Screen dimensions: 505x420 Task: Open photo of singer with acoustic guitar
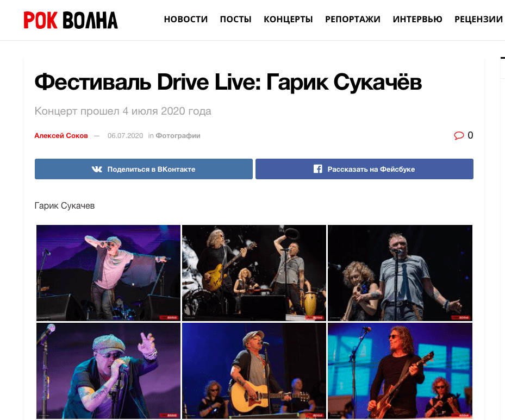(254, 371)
